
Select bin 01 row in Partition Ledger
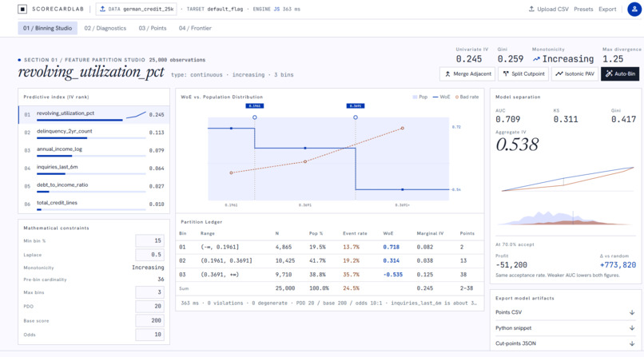[329, 247]
